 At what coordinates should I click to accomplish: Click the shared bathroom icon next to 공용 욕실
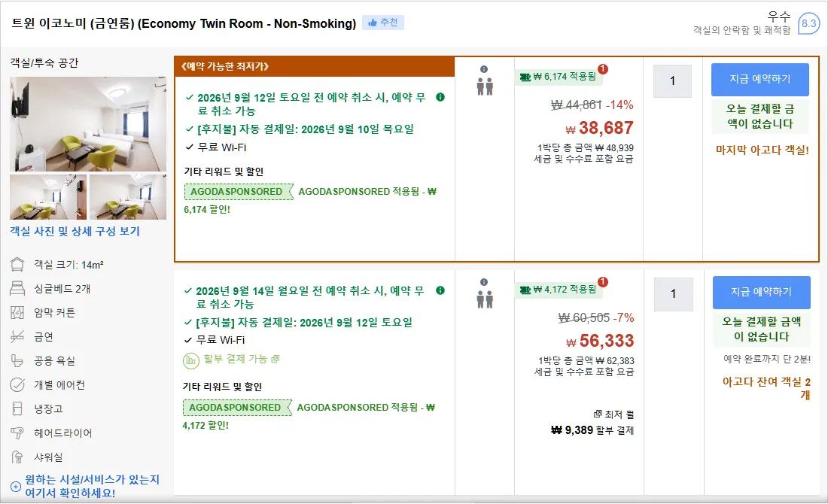17,361
